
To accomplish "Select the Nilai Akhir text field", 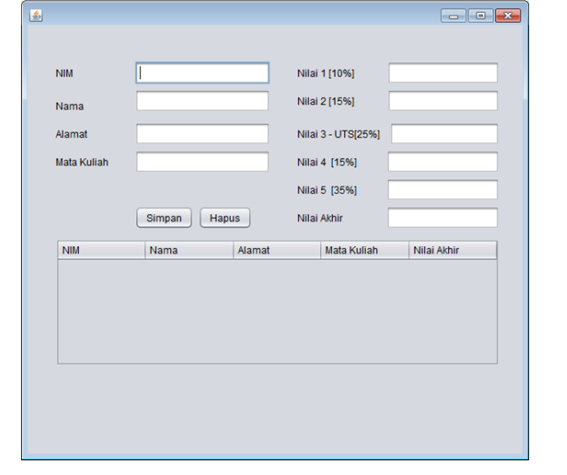I will coord(443,218).
